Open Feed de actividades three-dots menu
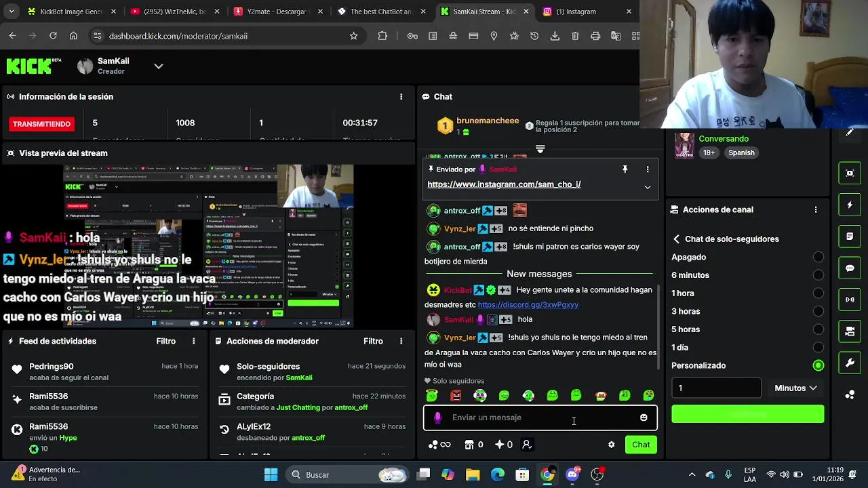This screenshot has height=488, width=868. pos(194,341)
